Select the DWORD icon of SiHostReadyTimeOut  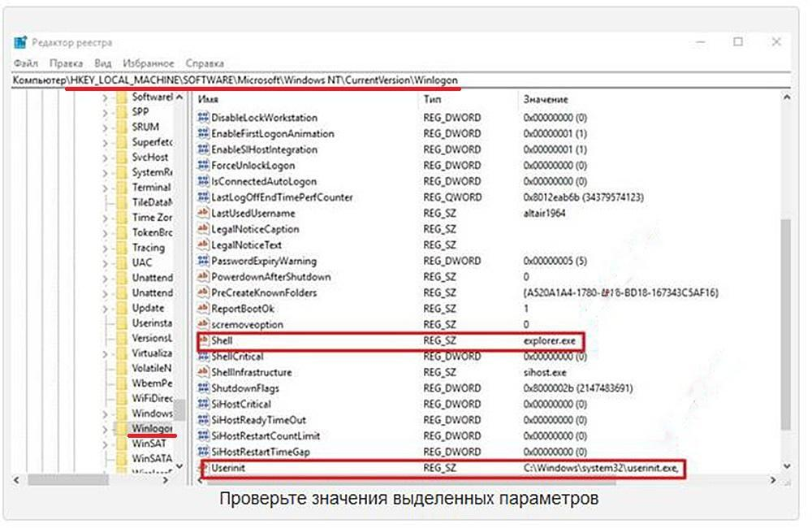pyautogui.click(x=203, y=420)
